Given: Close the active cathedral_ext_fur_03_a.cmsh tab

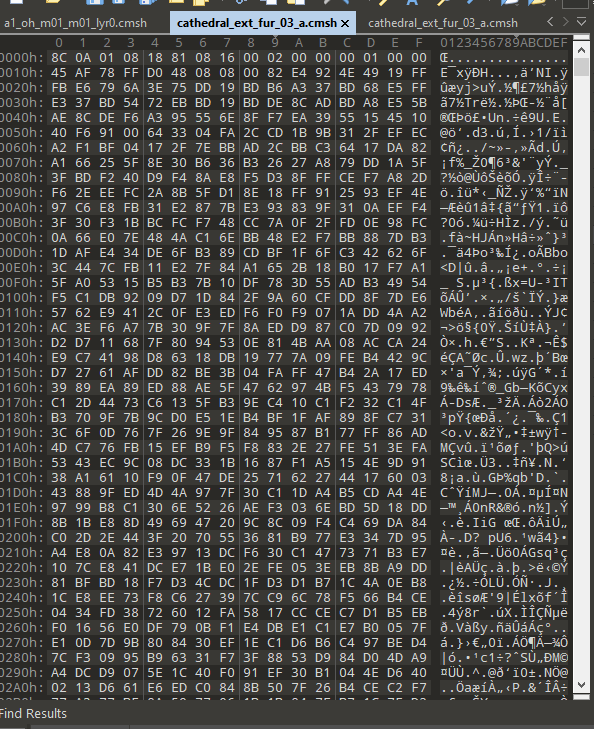Looking at the screenshot, I should [x=345, y=23].
